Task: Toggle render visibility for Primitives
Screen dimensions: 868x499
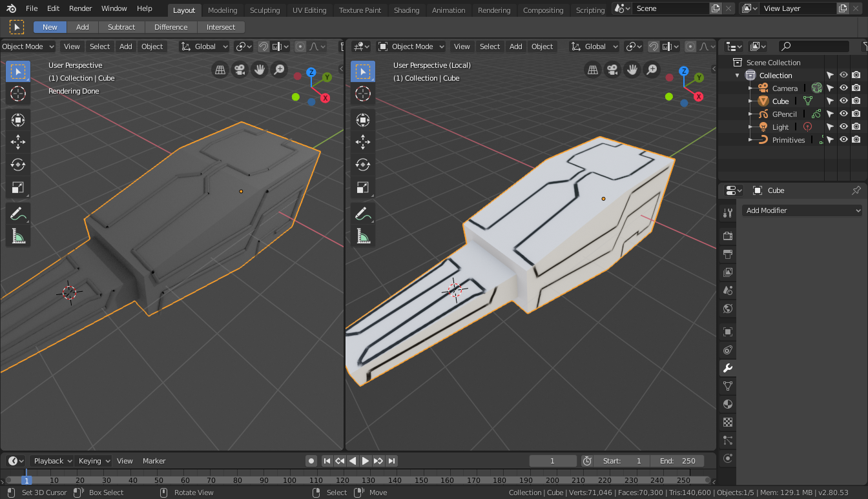Action: coord(856,139)
